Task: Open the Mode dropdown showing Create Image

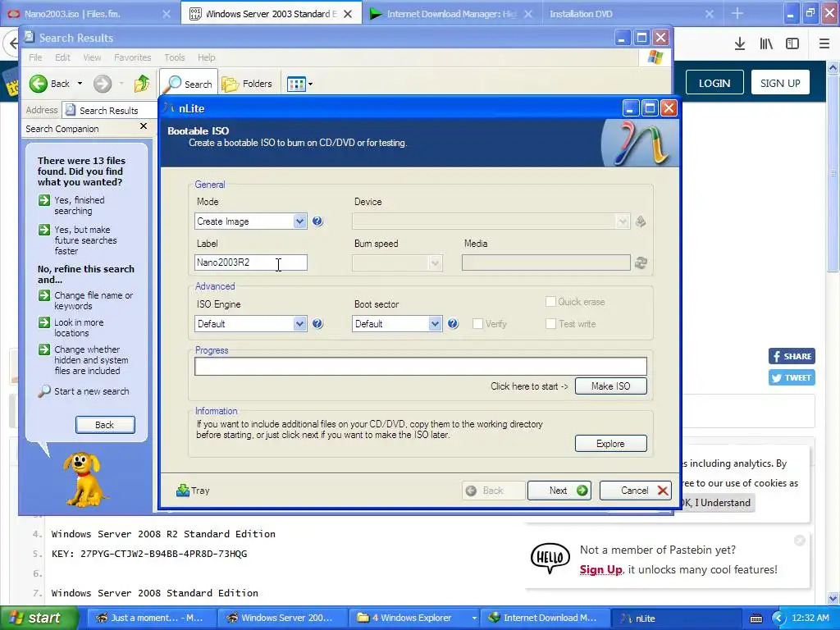Action: [x=300, y=221]
